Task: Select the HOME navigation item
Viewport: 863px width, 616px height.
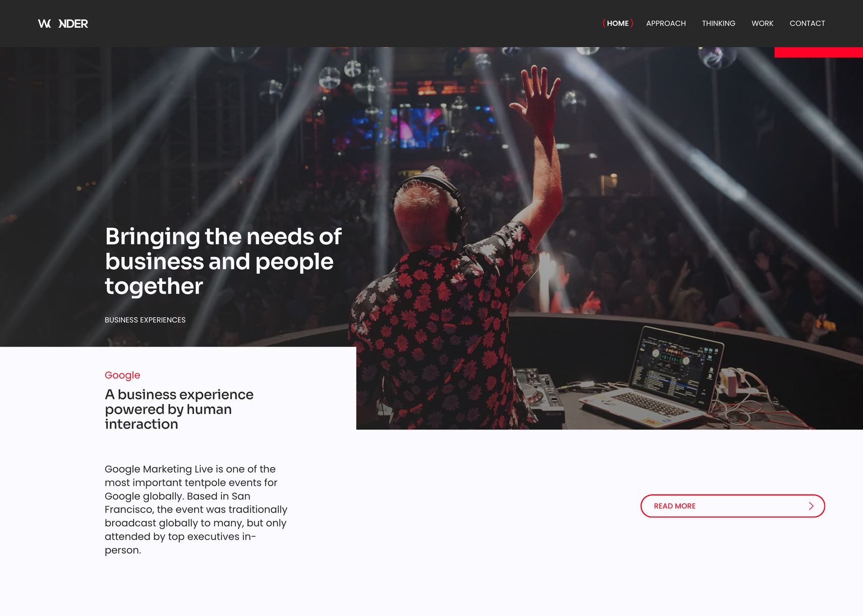Action: pos(617,23)
